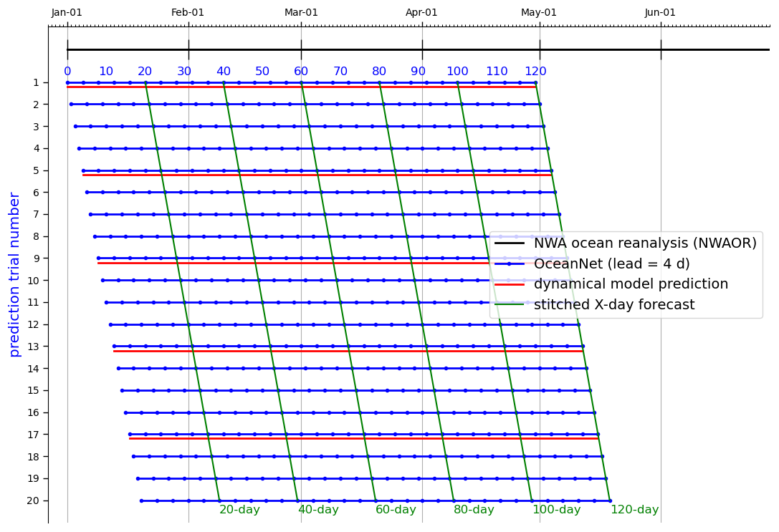
Task: Select the 60-day forecast label
Action: 396,510
